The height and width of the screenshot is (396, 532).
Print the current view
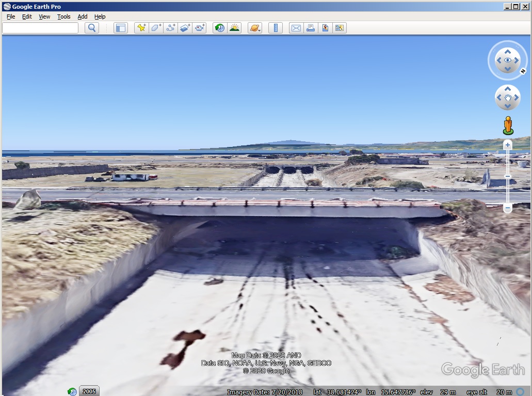point(310,28)
